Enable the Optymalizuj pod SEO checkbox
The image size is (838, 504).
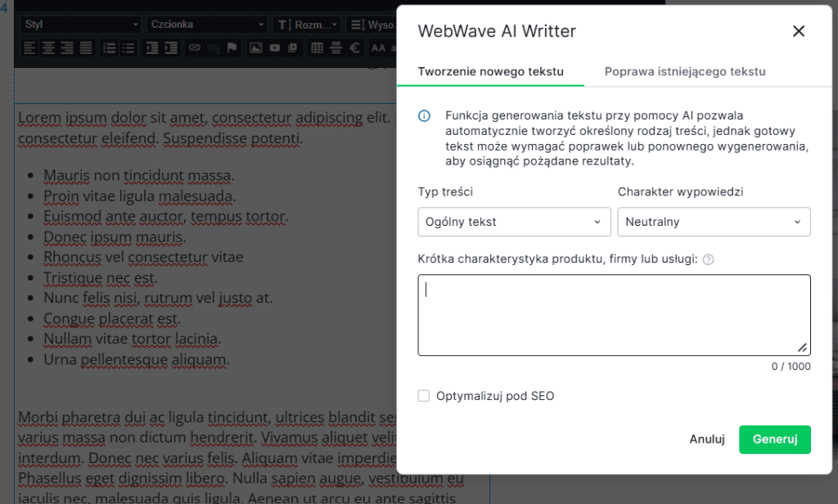[x=424, y=396]
